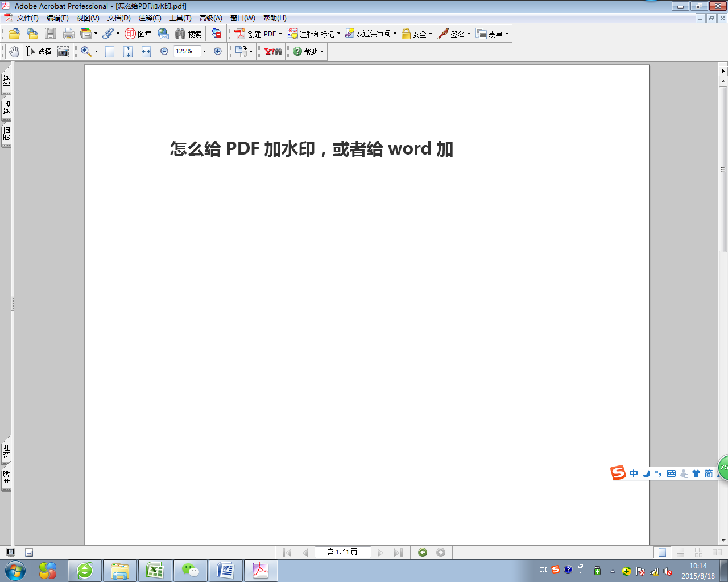Go to the last page arrow
This screenshot has width=728, height=582.
(x=398, y=552)
